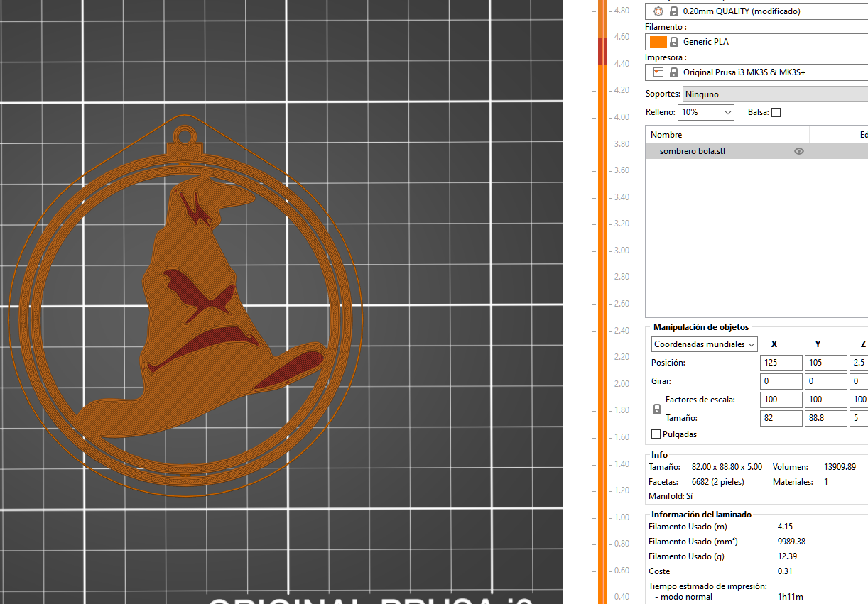The width and height of the screenshot is (868, 604).
Task: Enable the Balsa checkbox
Action: (776, 112)
